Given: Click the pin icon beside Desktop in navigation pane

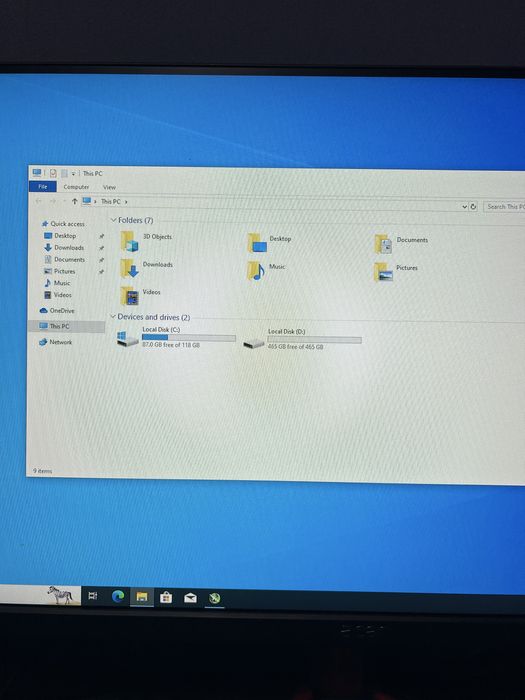Looking at the screenshot, I should [x=102, y=236].
